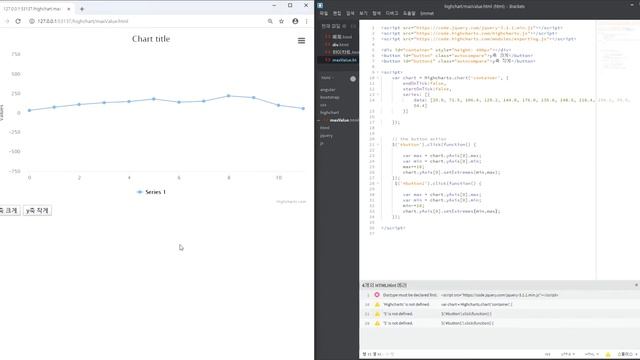Open the 도움말 menu in Brackets
640x360 pixels.
pos(409,13)
